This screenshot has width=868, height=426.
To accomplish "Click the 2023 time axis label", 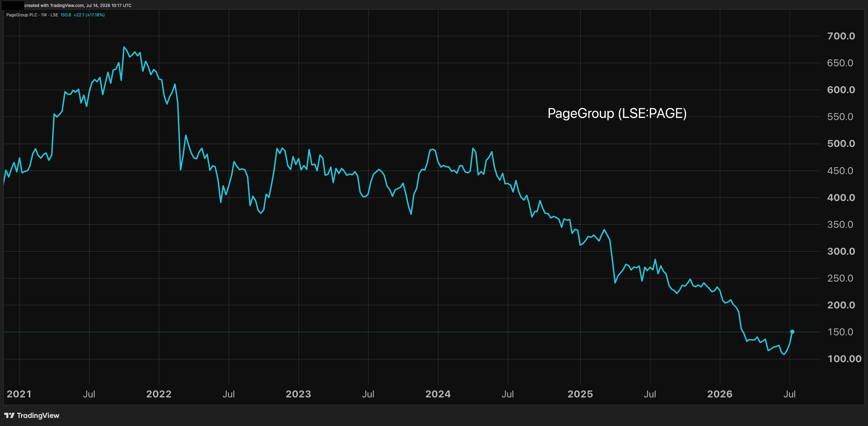I will click(298, 394).
